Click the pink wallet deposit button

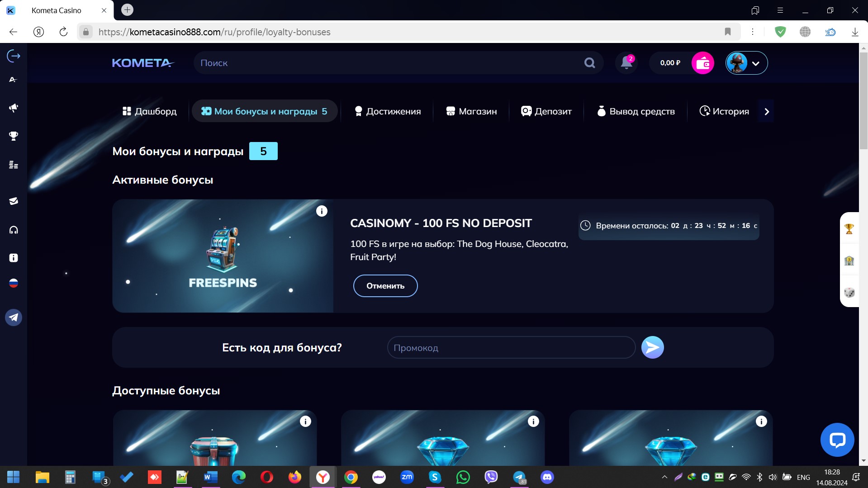pyautogui.click(x=703, y=63)
